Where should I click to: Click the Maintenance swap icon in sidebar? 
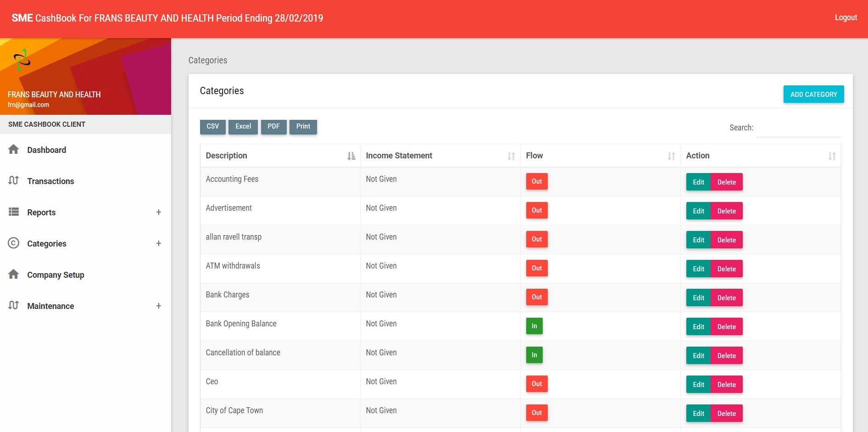(x=14, y=305)
